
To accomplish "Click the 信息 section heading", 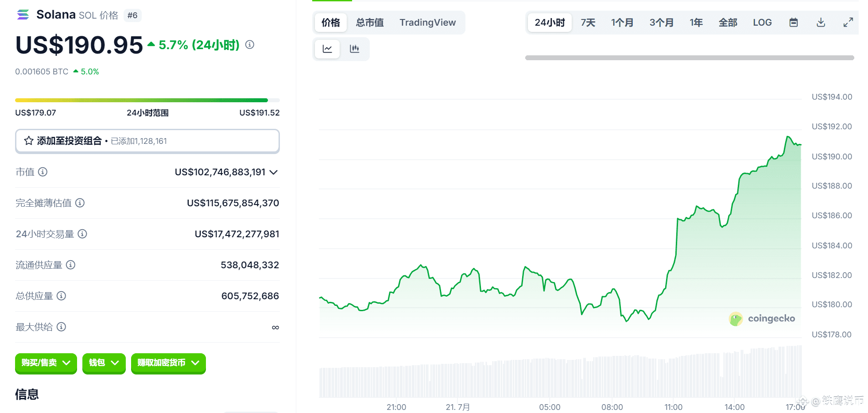I will pyautogui.click(x=27, y=394).
